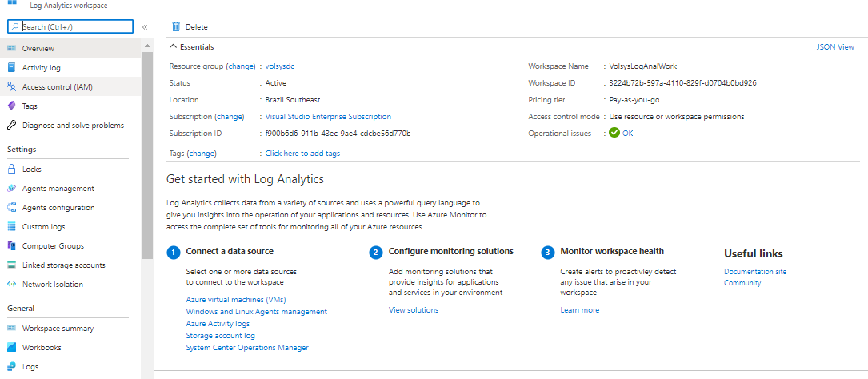The width and height of the screenshot is (868, 379).
Task: Click the Activity log book icon
Action: pos(11,67)
